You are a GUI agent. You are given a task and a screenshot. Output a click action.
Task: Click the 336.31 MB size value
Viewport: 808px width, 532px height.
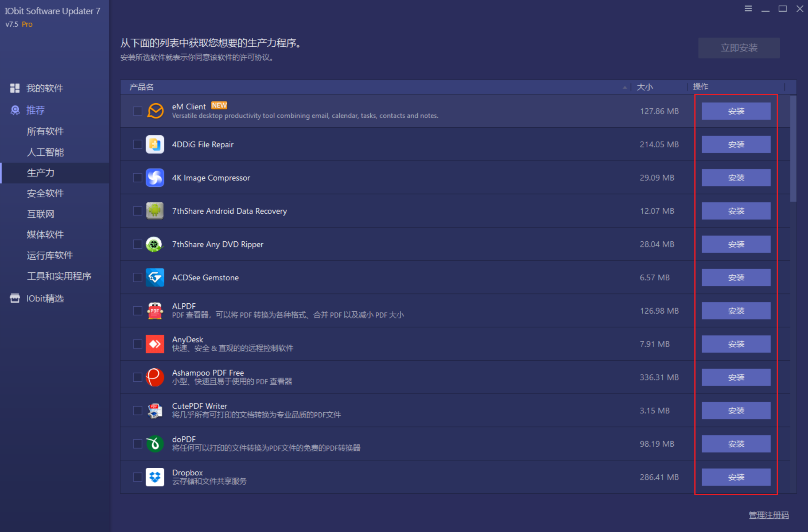click(659, 377)
